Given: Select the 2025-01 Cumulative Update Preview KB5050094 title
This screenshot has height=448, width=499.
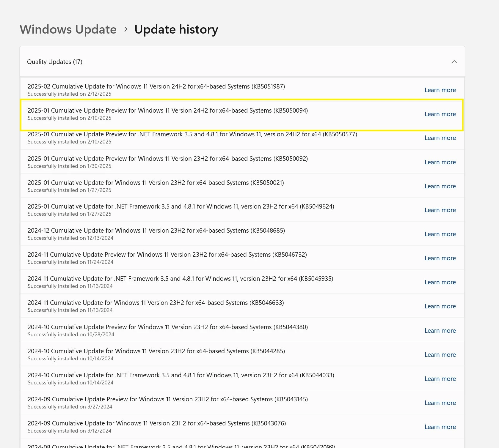Looking at the screenshot, I should point(168,111).
